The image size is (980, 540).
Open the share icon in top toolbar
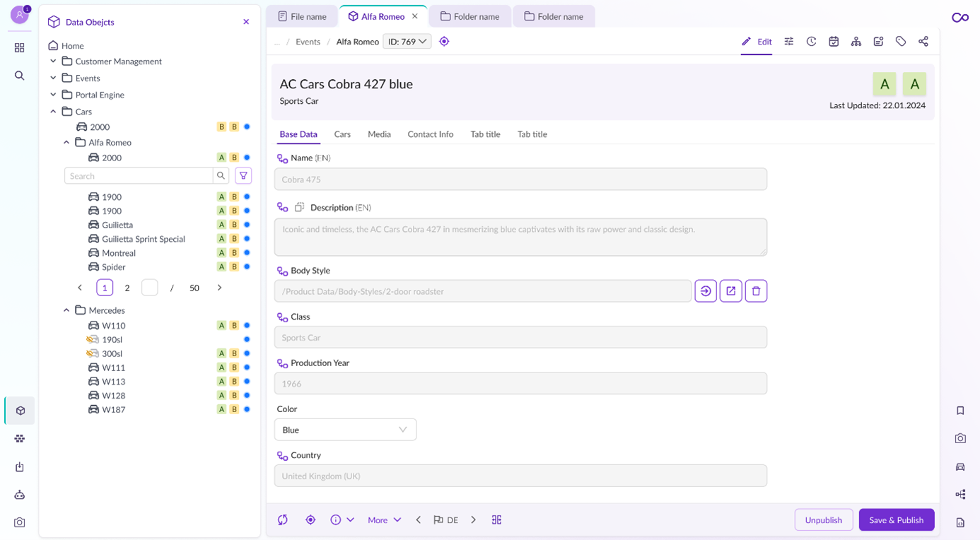[x=923, y=42]
